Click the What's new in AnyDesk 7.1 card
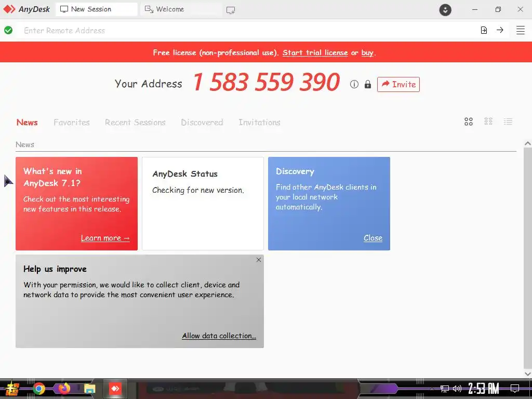The image size is (532, 399). [x=77, y=204]
